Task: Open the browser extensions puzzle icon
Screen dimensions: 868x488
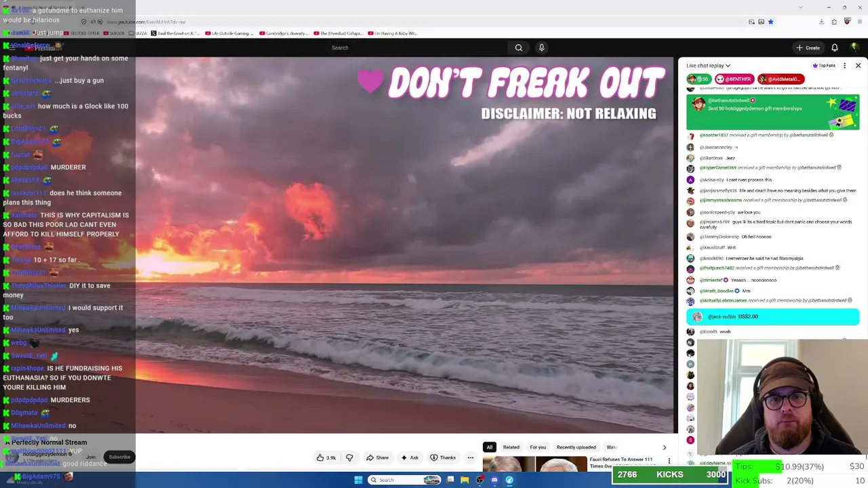Action: coord(834,22)
